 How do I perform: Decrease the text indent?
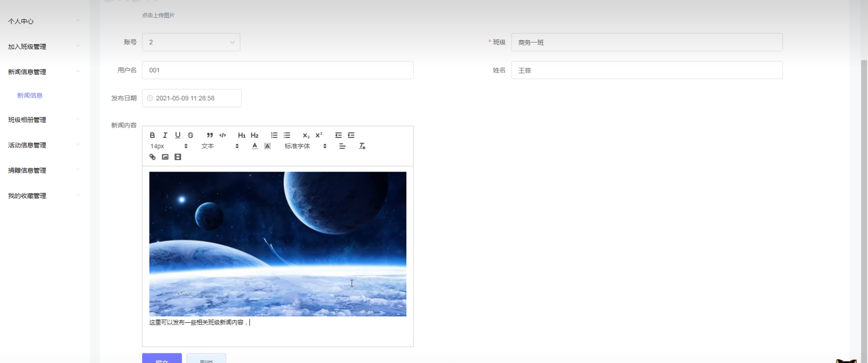(x=338, y=135)
